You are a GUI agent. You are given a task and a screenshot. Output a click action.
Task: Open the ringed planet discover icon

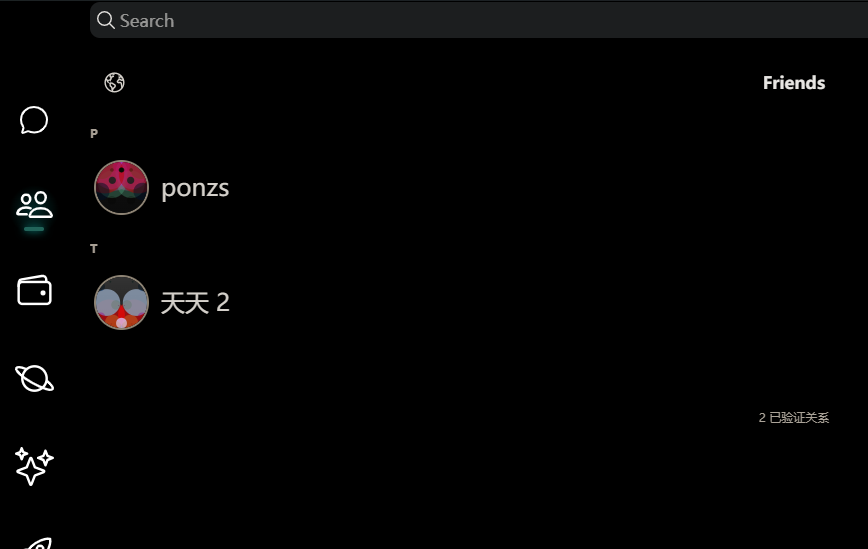pyautogui.click(x=34, y=379)
